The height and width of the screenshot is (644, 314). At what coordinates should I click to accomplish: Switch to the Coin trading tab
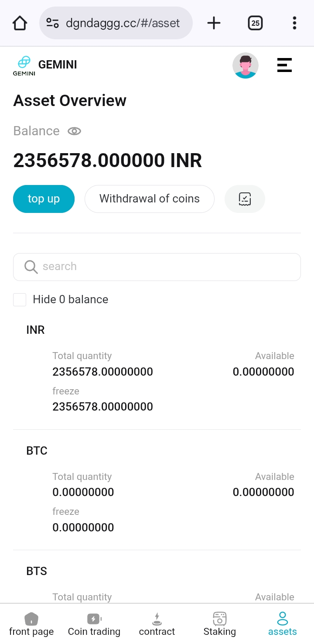click(94, 624)
